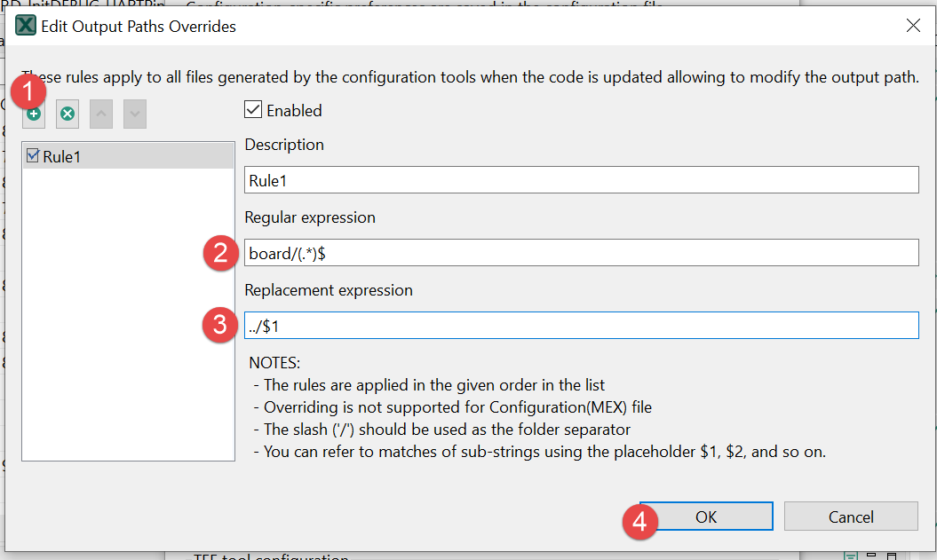Close the Edit Output Paths Overrides dialog
The image size is (937, 560).
[913, 26]
